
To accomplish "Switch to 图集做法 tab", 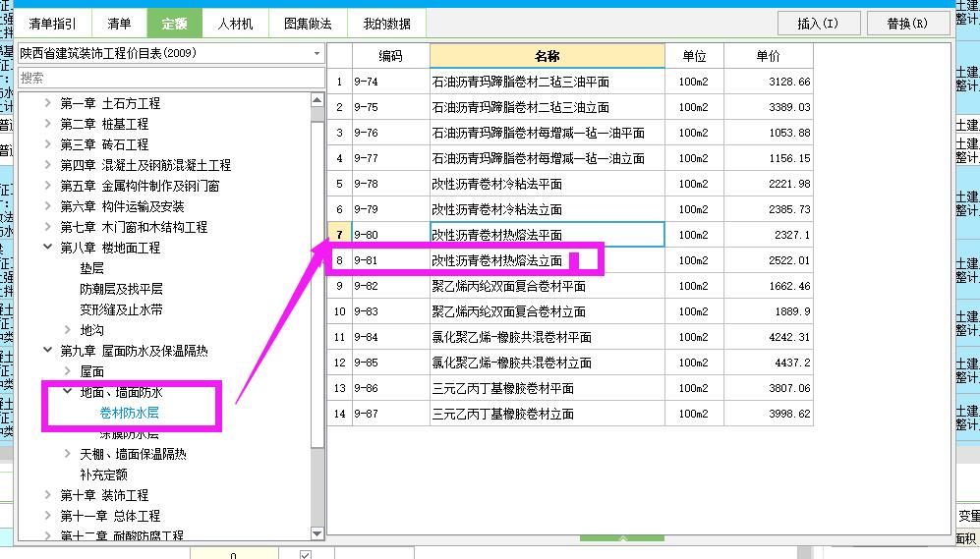I will (x=308, y=24).
